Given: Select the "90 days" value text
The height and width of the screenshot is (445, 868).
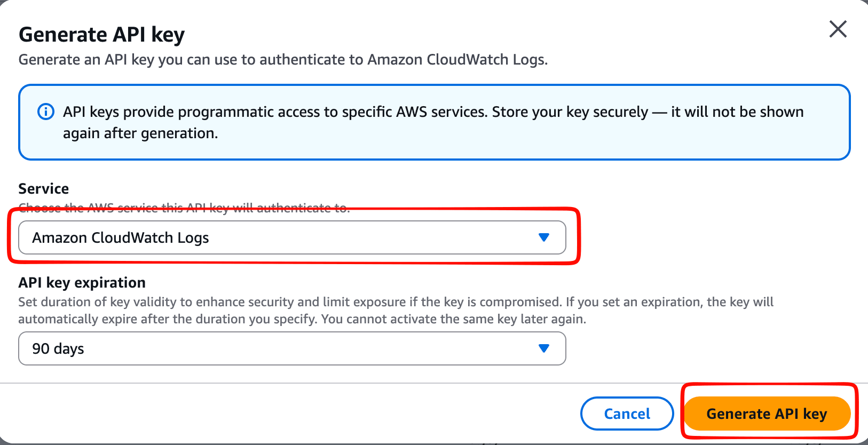Looking at the screenshot, I should coord(58,349).
